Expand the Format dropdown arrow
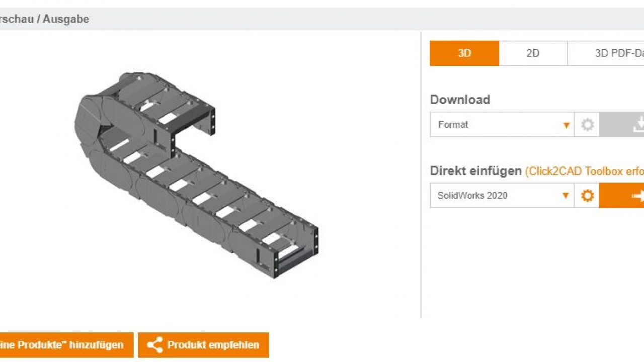Image resolution: width=644 pixels, height=362 pixels. [567, 125]
